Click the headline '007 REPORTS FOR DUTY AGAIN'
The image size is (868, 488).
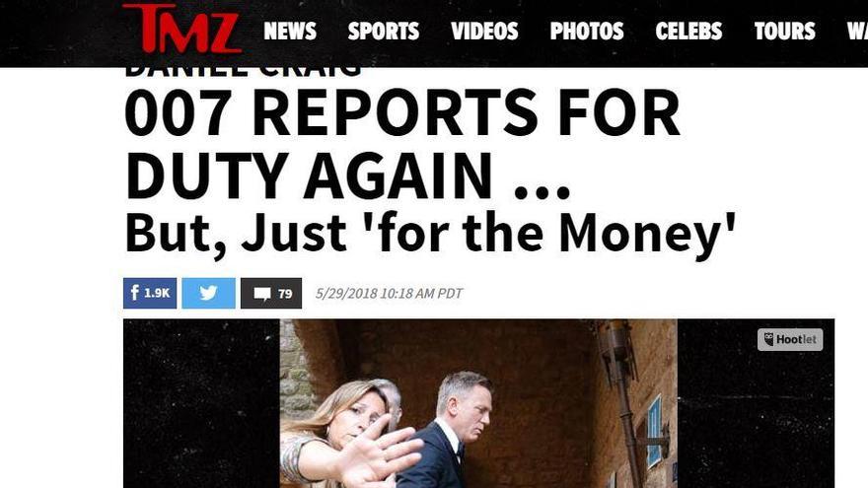402,144
